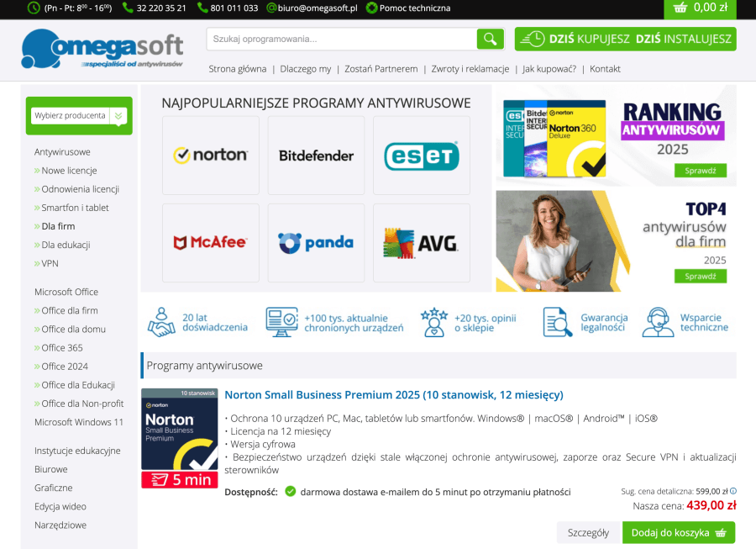Click Sprawdź on the Ranking Antywirusów banner
Screen dimensions: 756x549
pyautogui.click(x=699, y=170)
